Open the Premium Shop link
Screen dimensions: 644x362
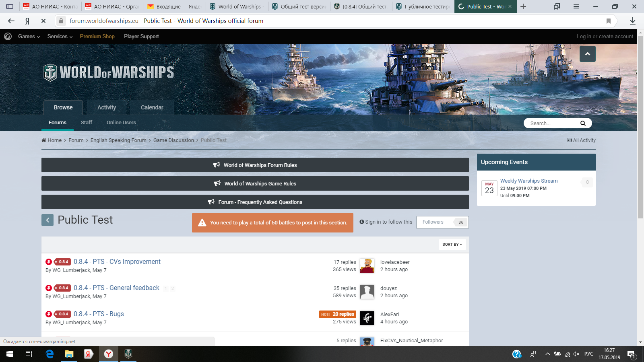[x=97, y=36]
